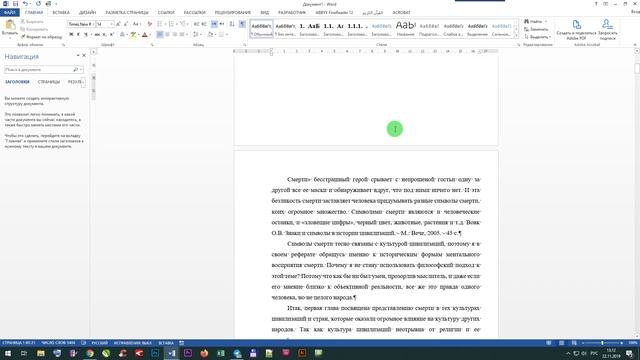Viewport: 640px width, 360px height.
Task: Decrease the paragraph indent
Action: point(196,24)
